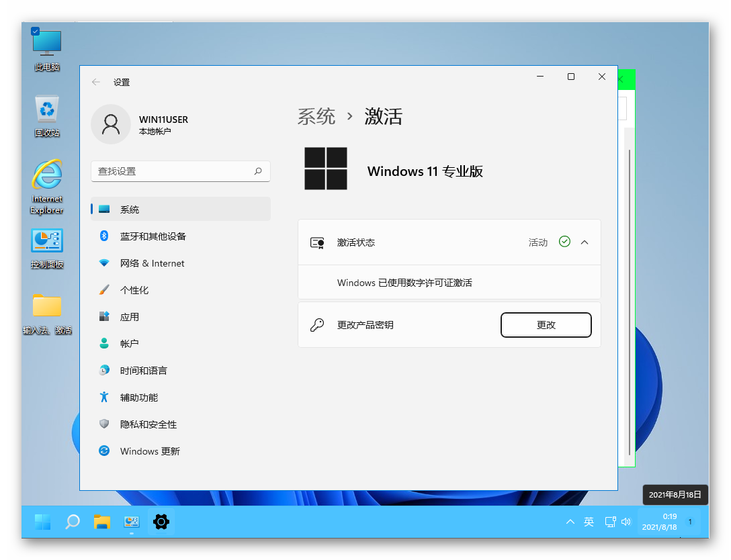Click the 活动 status text
731x560 pixels.
(x=537, y=242)
